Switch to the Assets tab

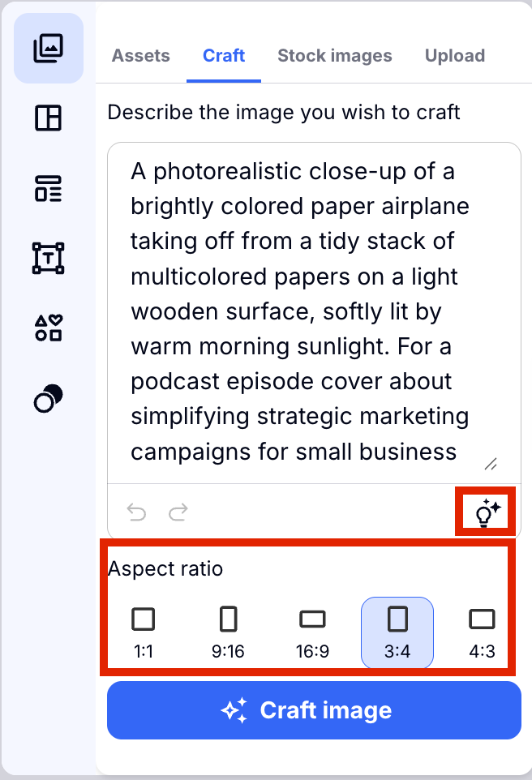click(141, 56)
